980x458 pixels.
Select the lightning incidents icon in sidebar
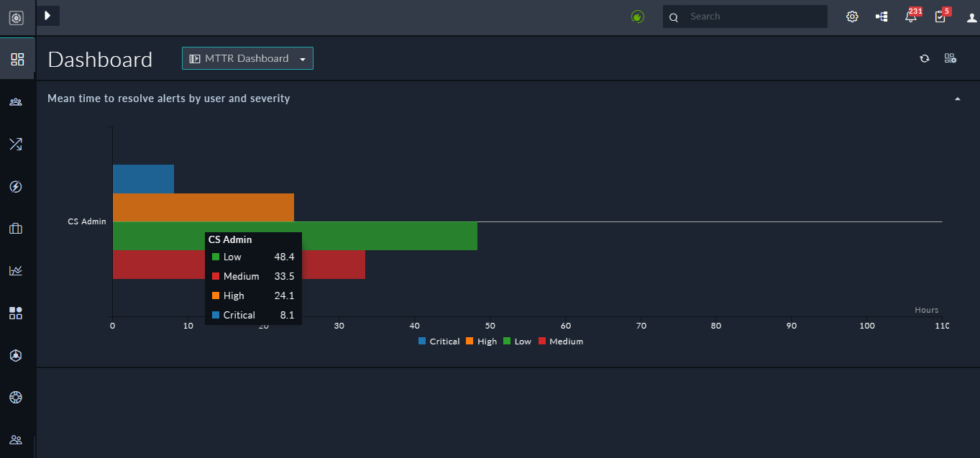16,186
